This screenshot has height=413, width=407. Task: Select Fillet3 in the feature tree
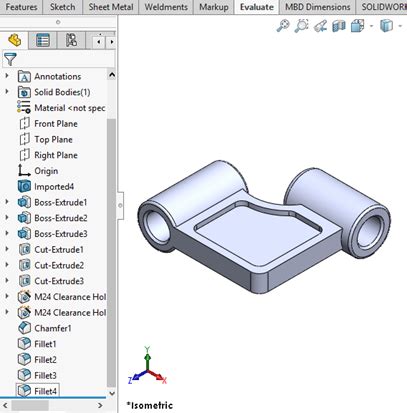click(x=45, y=375)
